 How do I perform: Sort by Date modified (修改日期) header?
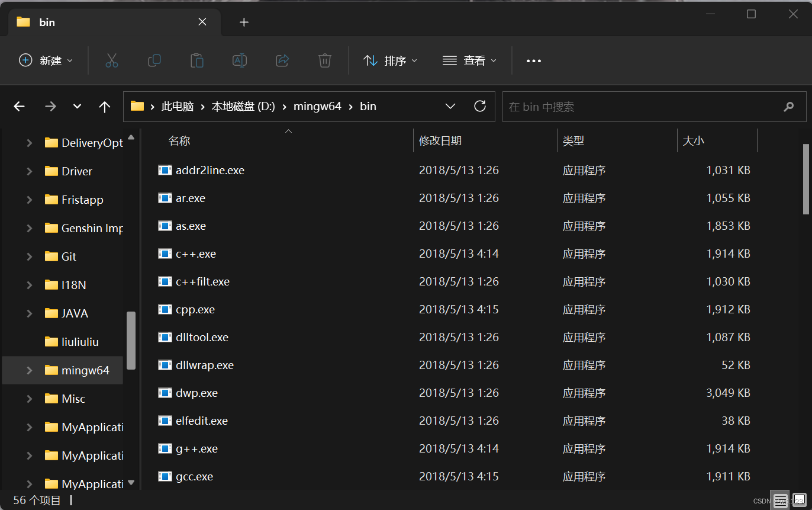click(x=440, y=141)
